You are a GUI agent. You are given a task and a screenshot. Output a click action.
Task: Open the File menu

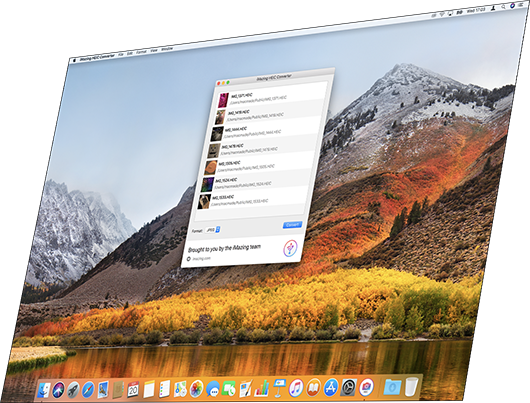[x=121, y=54]
